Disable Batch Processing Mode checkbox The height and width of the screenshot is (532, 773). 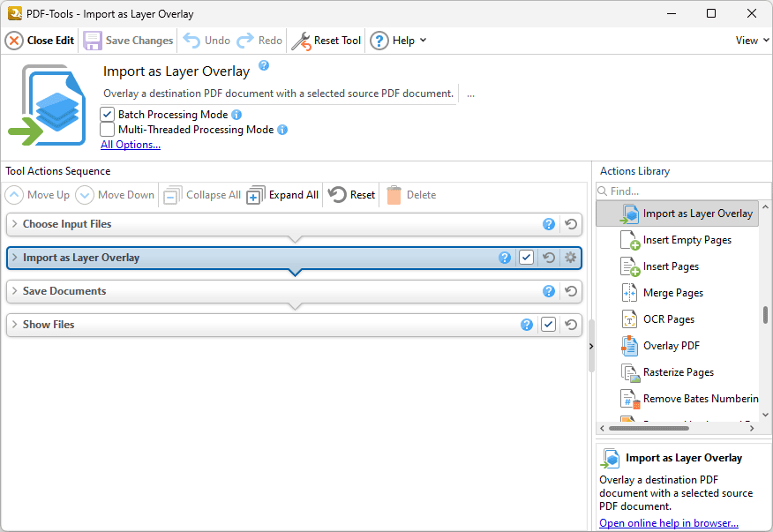click(107, 115)
